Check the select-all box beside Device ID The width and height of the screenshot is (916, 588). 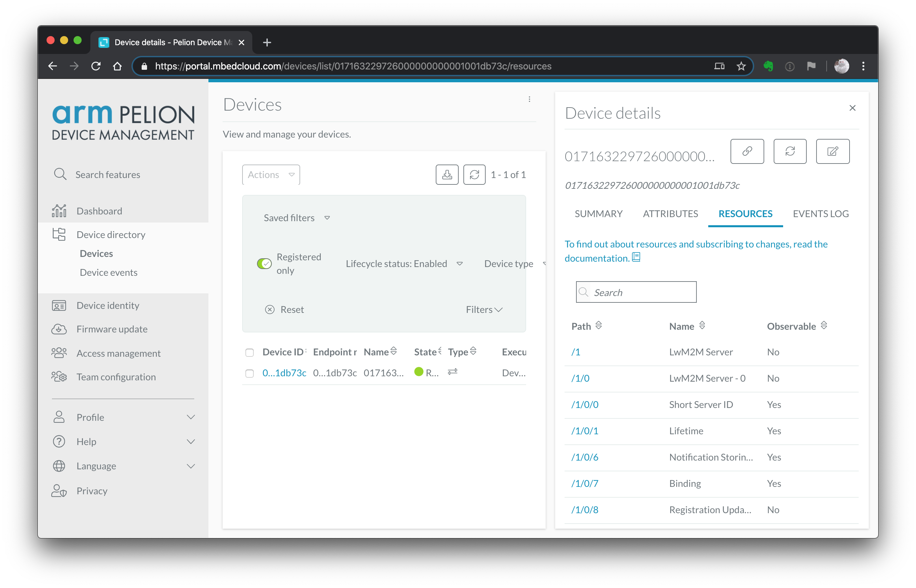pyautogui.click(x=249, y=352)
